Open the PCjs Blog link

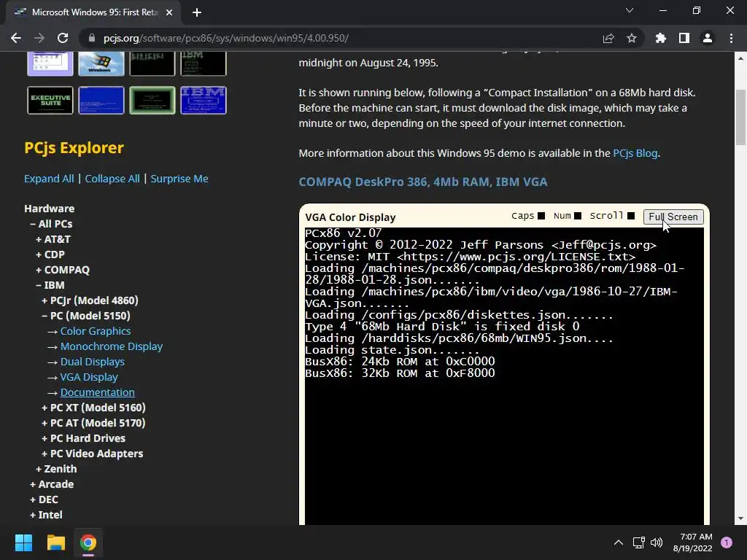(x=635, y=153)
